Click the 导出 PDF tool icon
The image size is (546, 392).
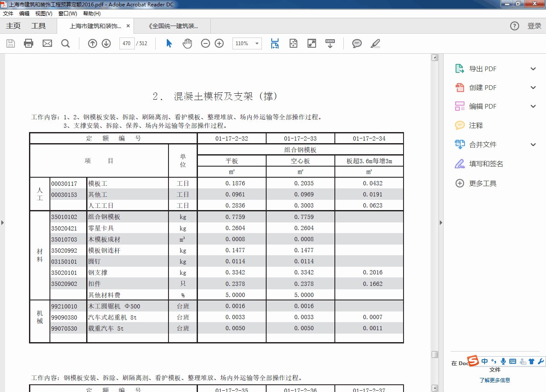pyautogui.click(x=459, y=69)
